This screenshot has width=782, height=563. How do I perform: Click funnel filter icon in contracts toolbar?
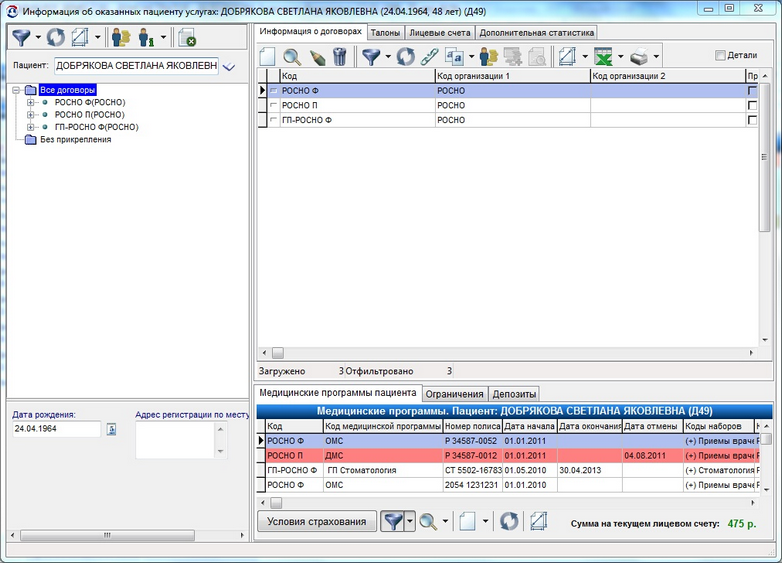pos(371,56)
